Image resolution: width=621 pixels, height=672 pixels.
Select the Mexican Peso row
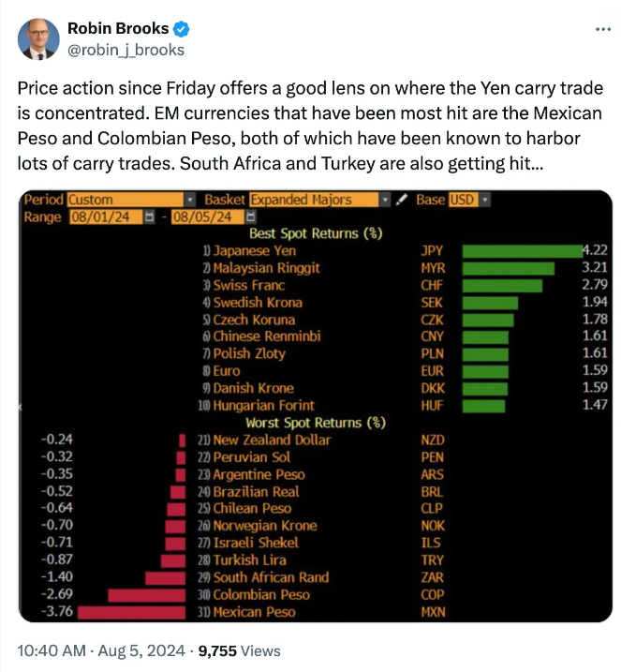pyautogui.click(x=254, y=612)
